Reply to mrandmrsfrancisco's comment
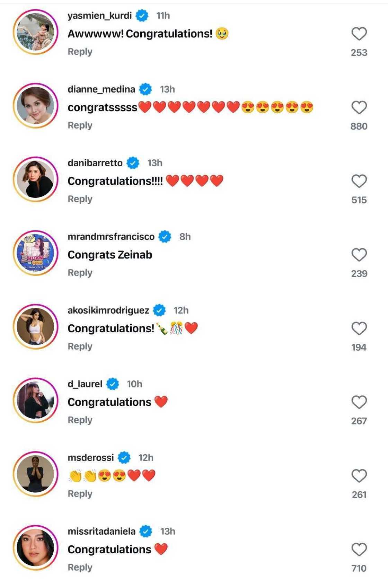 click(80, 272)
